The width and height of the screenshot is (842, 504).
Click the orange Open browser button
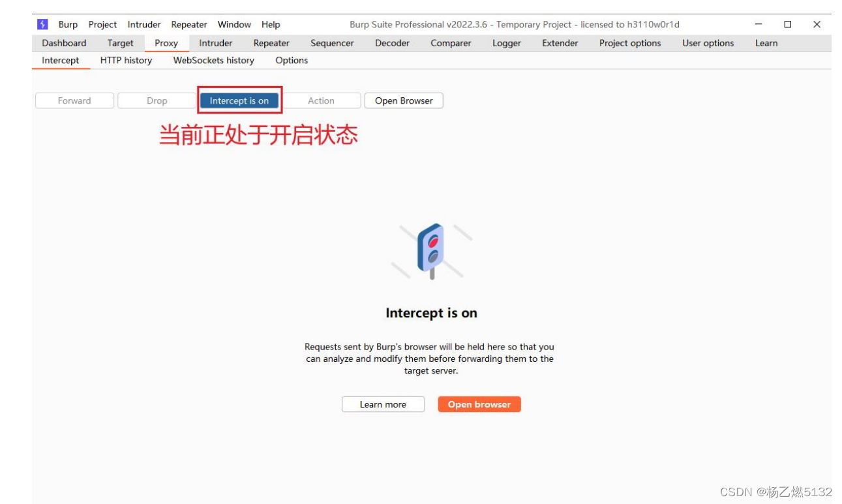pos(479,404)
